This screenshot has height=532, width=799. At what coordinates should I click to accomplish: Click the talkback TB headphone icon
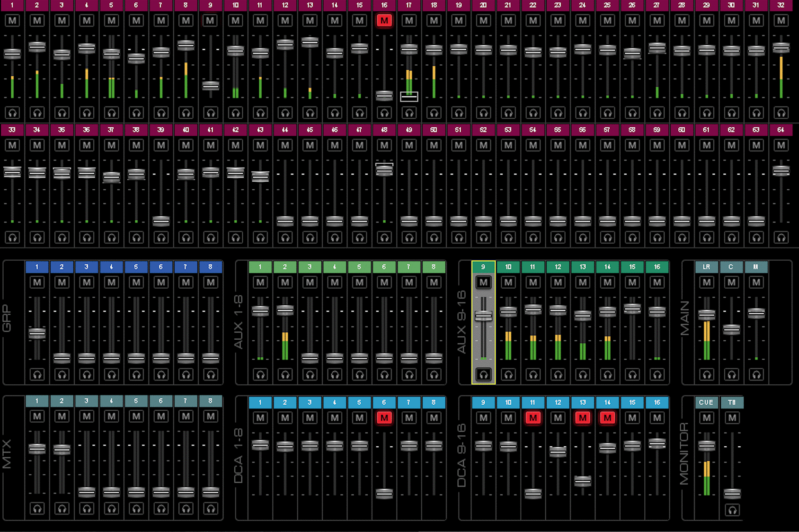point(732,510)
